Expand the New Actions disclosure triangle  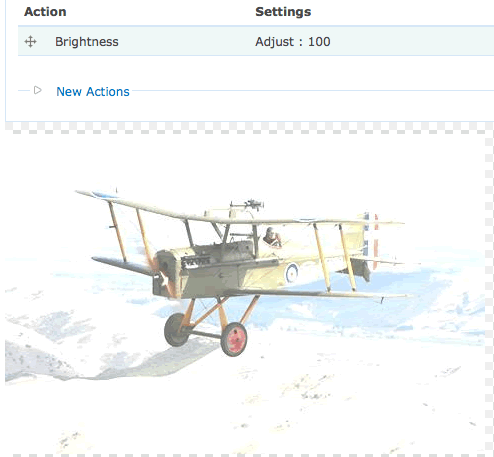pyautogui.click(x=37, y=90)
